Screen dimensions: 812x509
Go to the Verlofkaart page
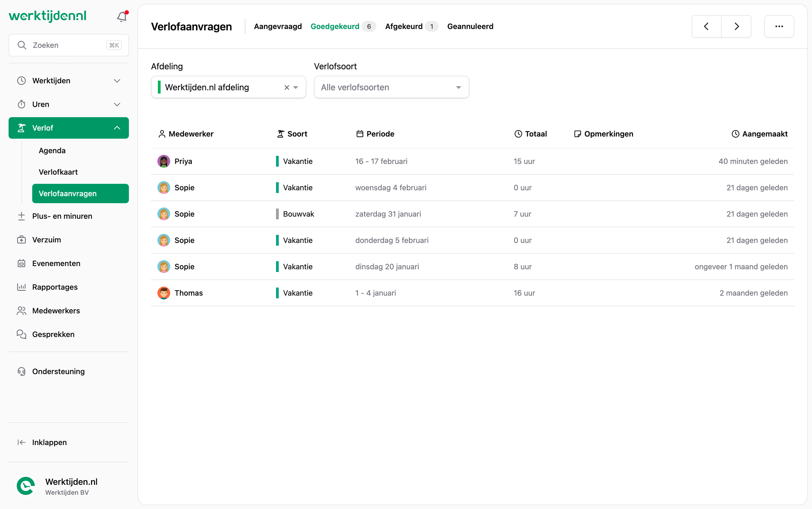tap(58, 172)
